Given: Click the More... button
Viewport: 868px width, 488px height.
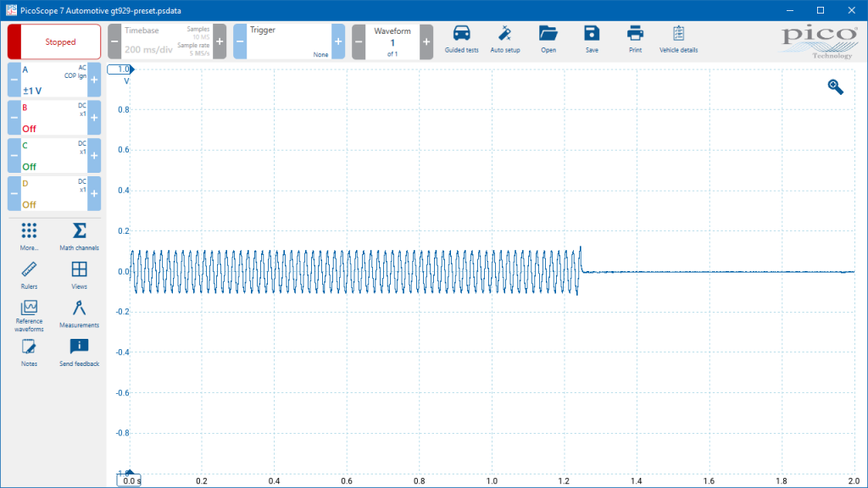Looking at the screenshot, I should click(29, 236).
